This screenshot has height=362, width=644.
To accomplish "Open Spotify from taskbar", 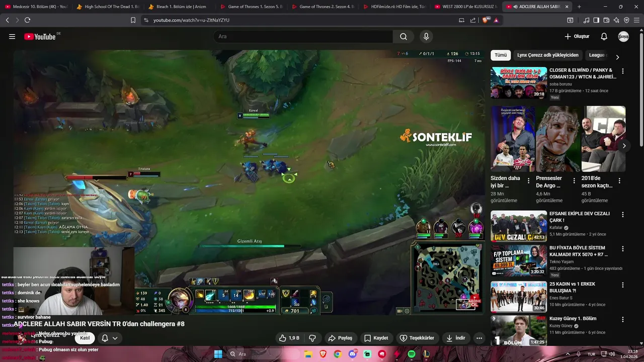I will click(x=412, y=354).
